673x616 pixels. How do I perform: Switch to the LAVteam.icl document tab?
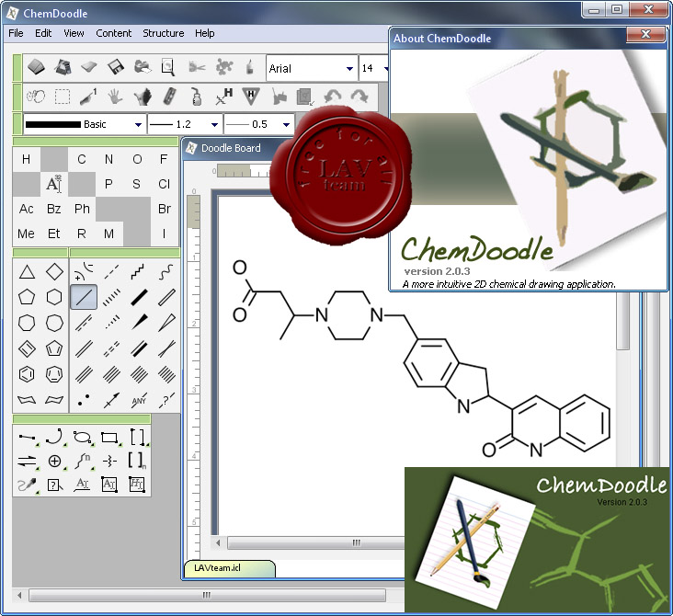coord(230,568)
